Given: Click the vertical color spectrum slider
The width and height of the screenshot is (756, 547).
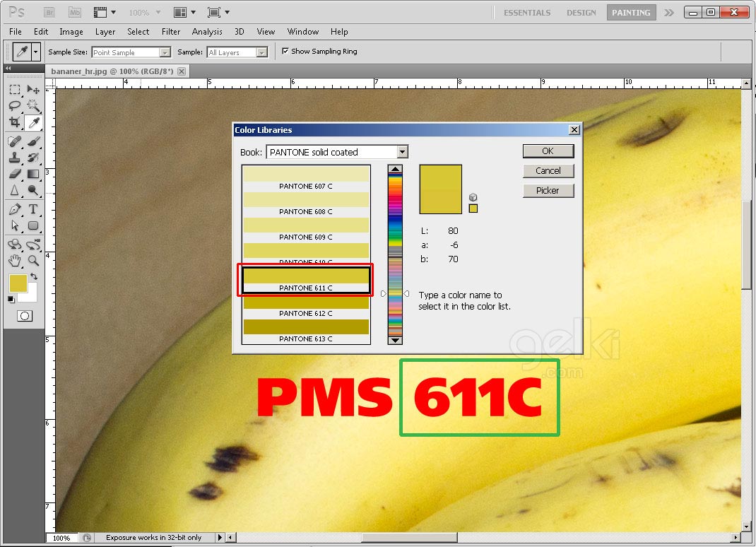Looking at the screenshot, I should 395,254.
